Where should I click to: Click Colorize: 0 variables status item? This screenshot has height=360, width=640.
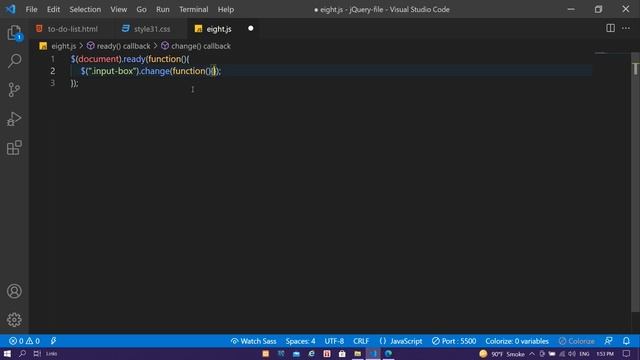pos(517,341)
